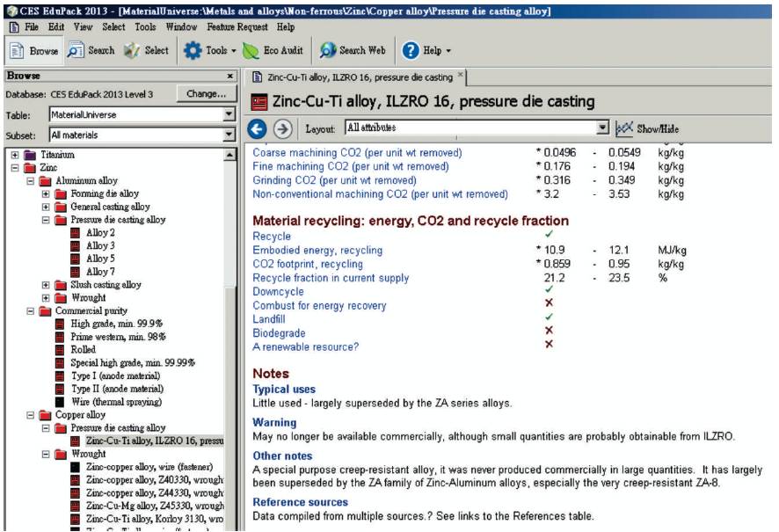This screenshot has height=532, width=779.
Task: Click the Search toolbar icon
Action: (76, 51)
